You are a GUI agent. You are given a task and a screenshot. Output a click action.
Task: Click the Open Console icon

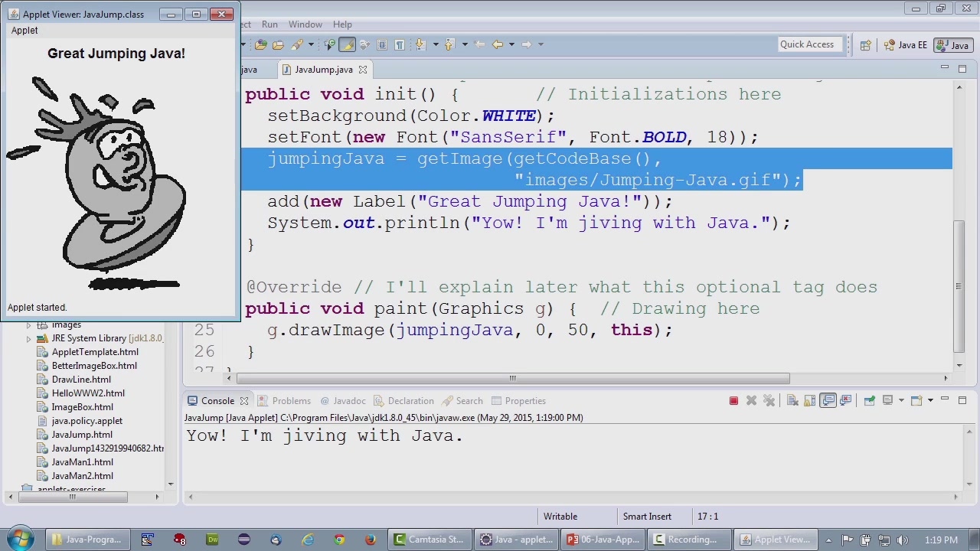(x=917, y=400)
